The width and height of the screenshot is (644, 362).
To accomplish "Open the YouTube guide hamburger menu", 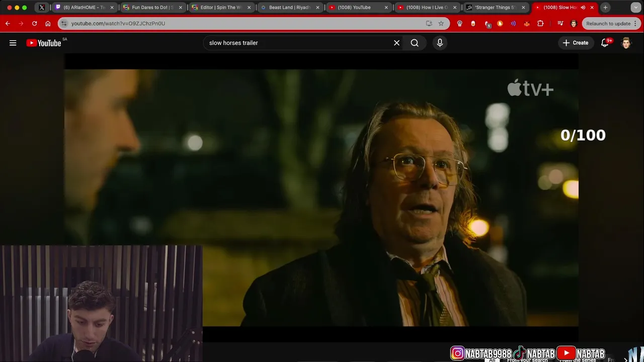I will point(13,43).
